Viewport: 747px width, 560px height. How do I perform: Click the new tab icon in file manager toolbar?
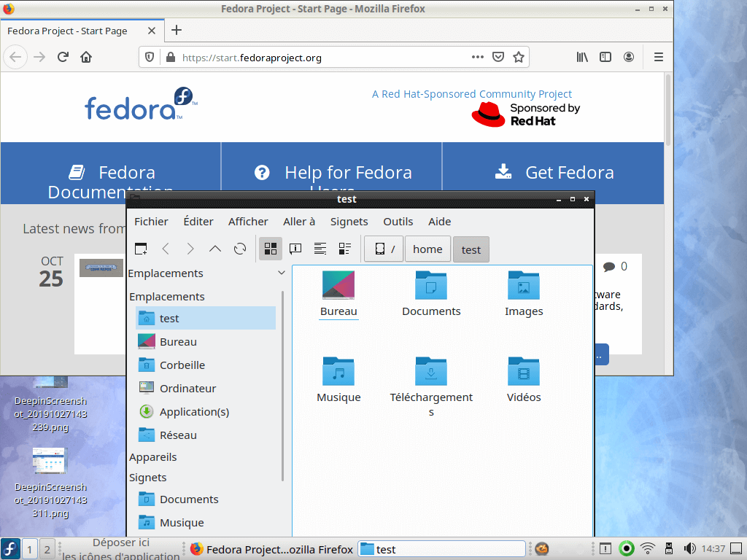(141, 249)
